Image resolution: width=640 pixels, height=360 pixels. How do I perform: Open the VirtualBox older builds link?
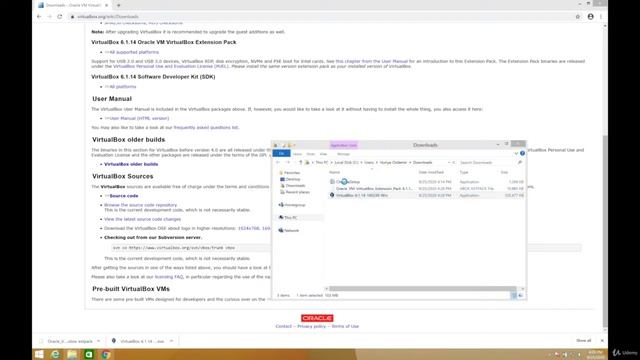(x=131, y=164)
